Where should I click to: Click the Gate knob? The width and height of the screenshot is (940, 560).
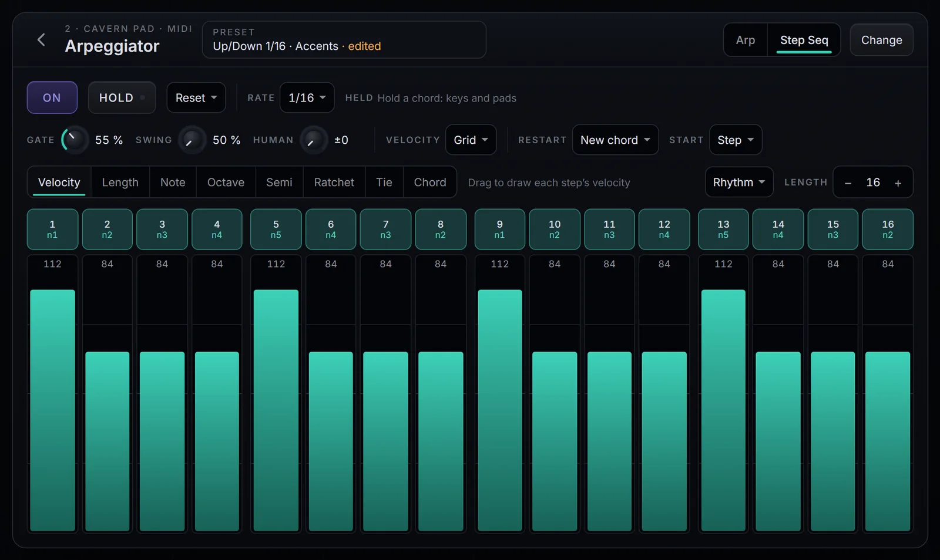pyautogui.click(x=74, y=140)
